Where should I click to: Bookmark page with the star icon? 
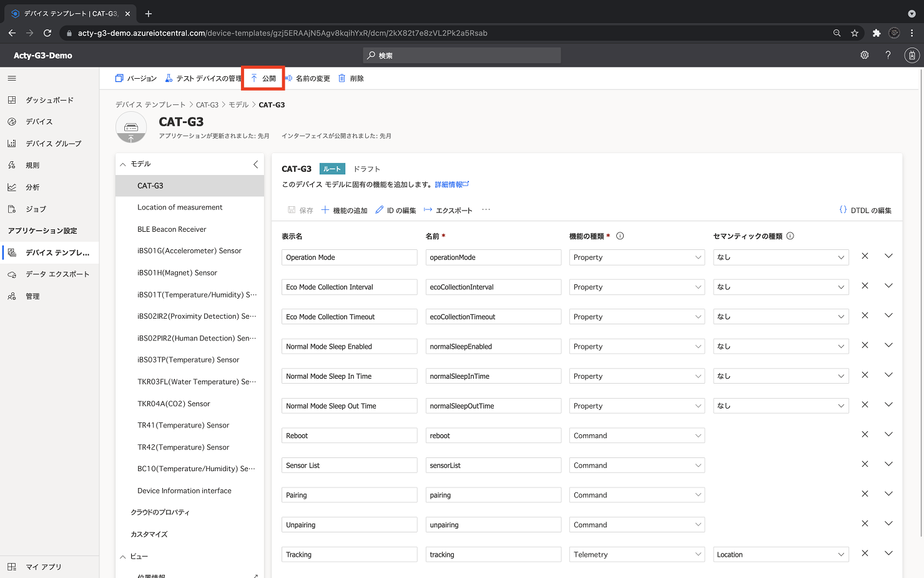click(x=855, y=32)
